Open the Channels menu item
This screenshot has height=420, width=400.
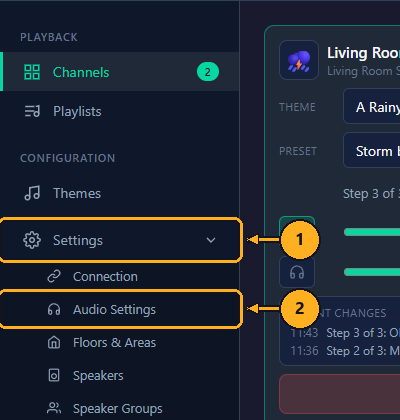pyautogui.click(x=119, y=72)
